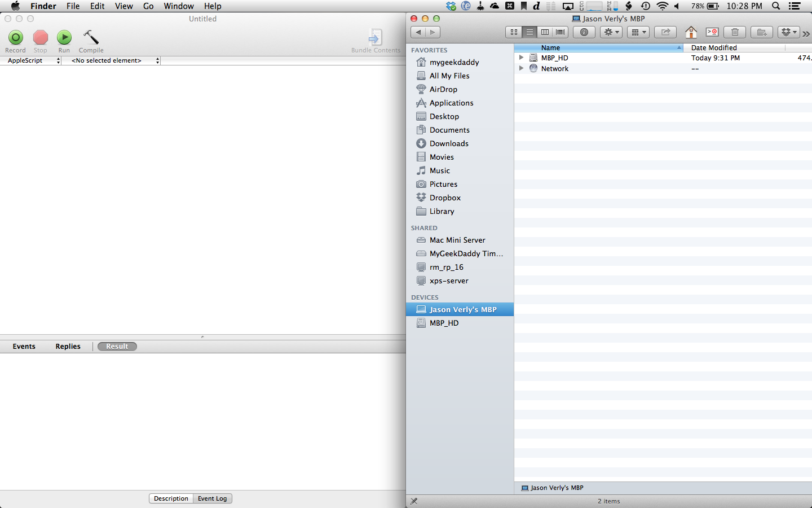This screenshot has width=812, height=508.
Task: Click the Get Info toolbar button
Action: 584,32
